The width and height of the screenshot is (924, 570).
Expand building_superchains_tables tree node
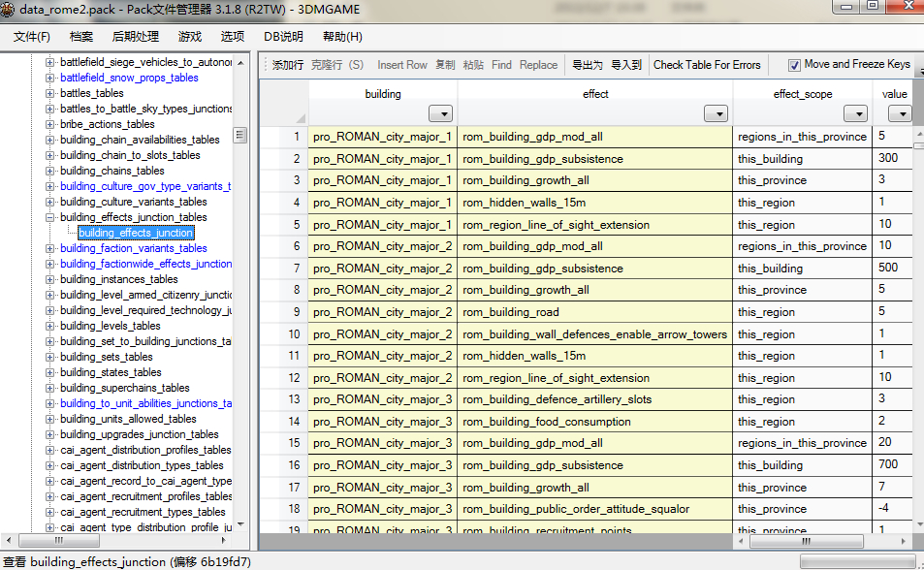click(x=50, y=388)
